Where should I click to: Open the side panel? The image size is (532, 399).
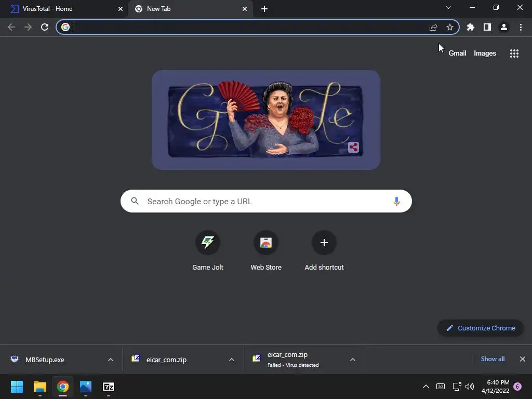click(487, 27)
